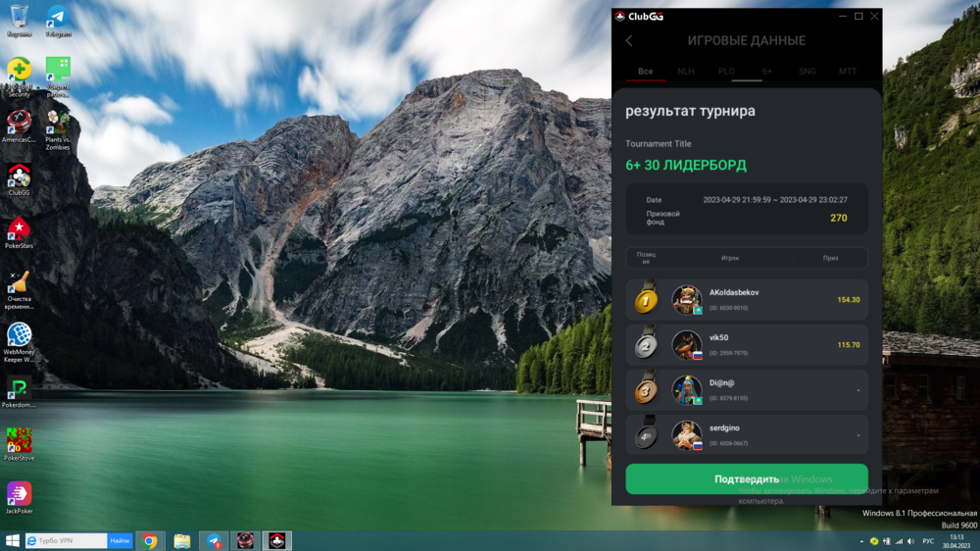This screenshot has width=980, height=551.
Task: Switch to the NLH tab
Action: [686, 72]
